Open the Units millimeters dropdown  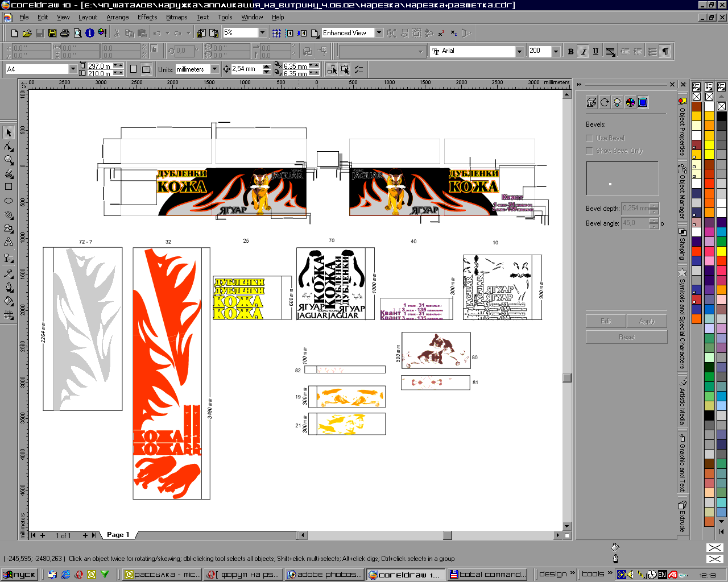tap(214, 69)
